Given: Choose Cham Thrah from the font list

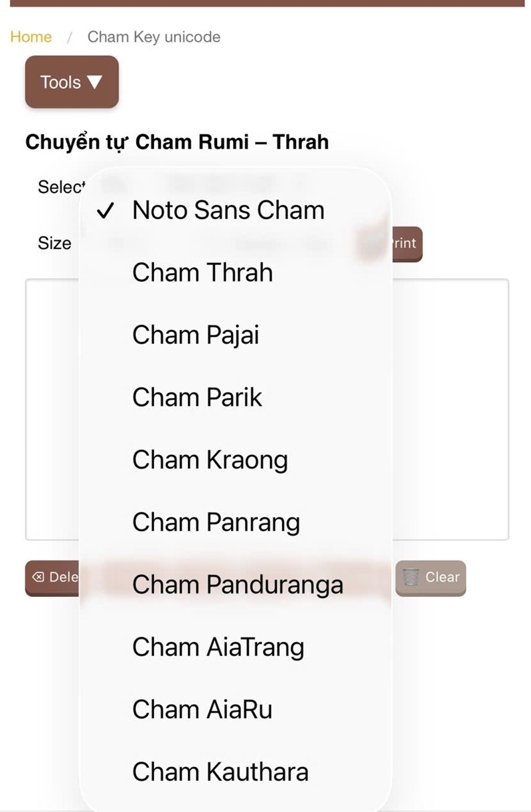Looking at the screenshot, I should (x=202, y=273).
